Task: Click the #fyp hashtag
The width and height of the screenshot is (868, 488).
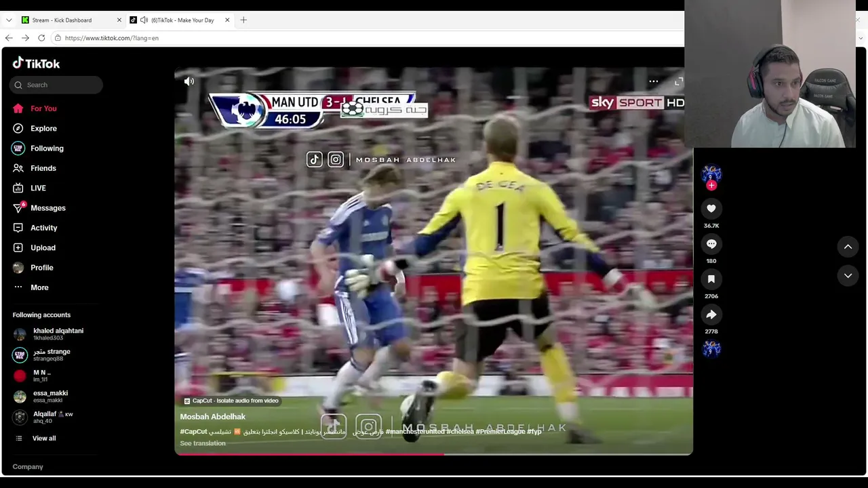Action: point(534,432)
